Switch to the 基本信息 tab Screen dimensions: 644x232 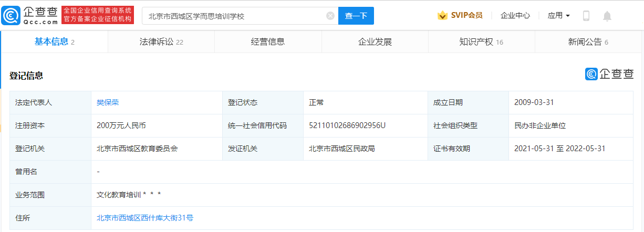54,42
